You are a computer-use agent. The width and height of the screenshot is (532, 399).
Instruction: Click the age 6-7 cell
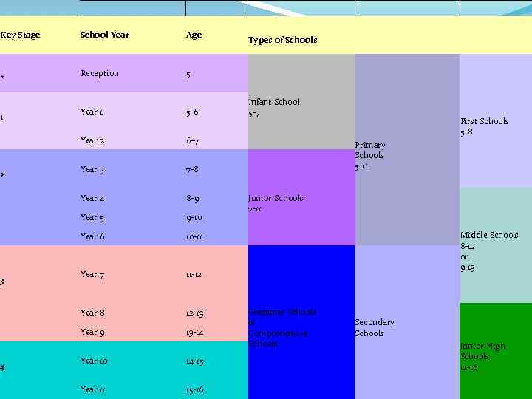point(192,140)
